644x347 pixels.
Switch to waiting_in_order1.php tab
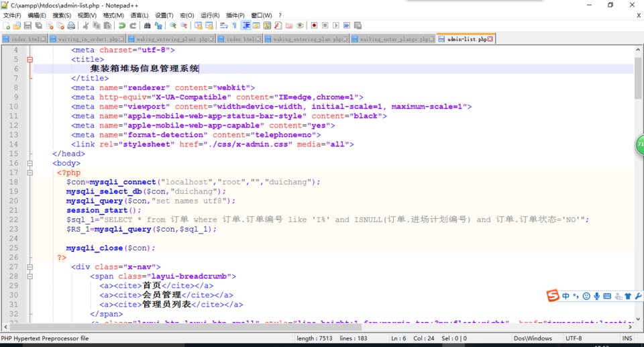tap(87, 39)
